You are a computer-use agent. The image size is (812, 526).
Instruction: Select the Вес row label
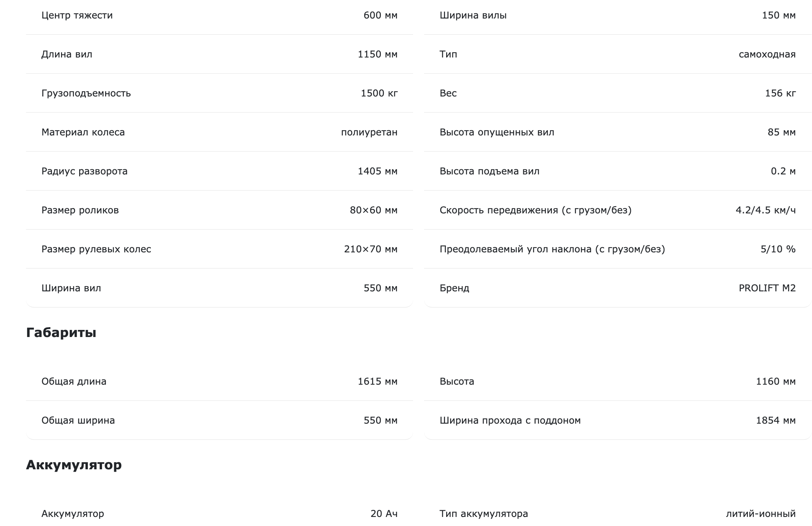(x=448, y=93)
